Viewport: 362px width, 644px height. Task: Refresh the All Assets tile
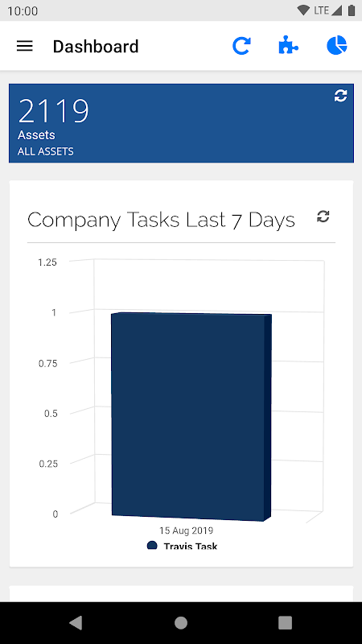coord(340,96)
